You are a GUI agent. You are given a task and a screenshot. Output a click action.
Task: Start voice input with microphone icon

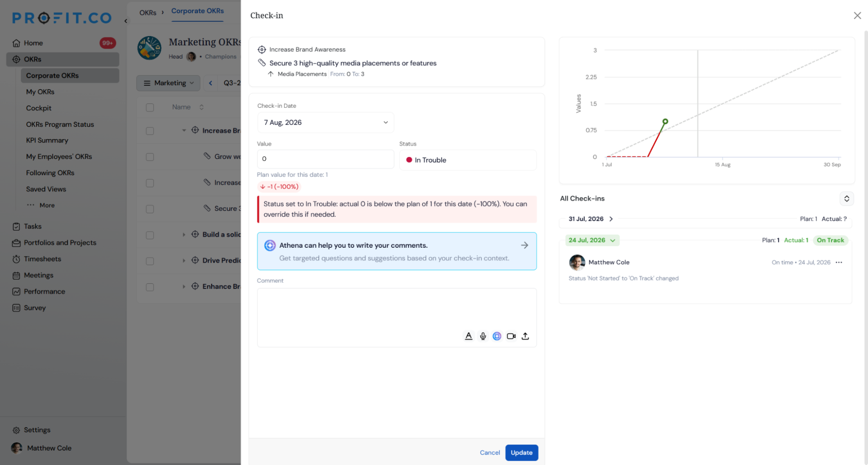pyautogui.click(x=483, y=336)
